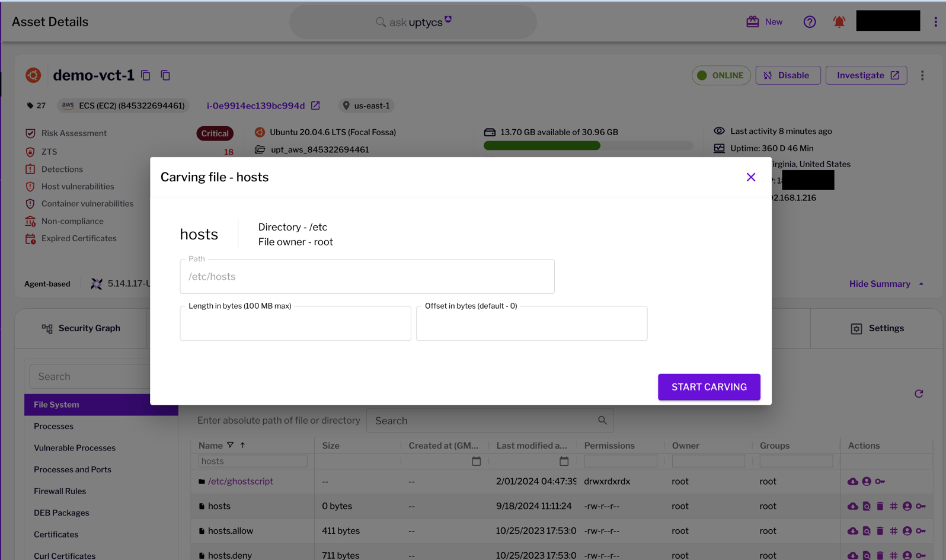Open the help question mark icon
This screenshot has height=560, width=946.
coord(809,22)
